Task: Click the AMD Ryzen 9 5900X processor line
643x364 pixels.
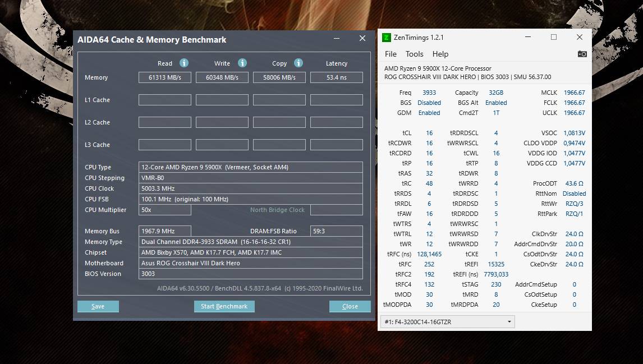Action: tap(438, 68)
